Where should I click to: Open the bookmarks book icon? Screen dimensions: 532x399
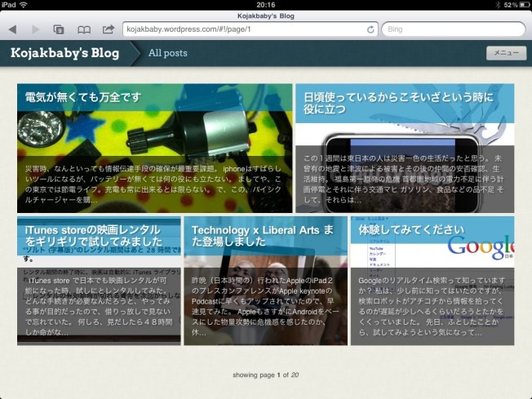click(x=83, y=29)
